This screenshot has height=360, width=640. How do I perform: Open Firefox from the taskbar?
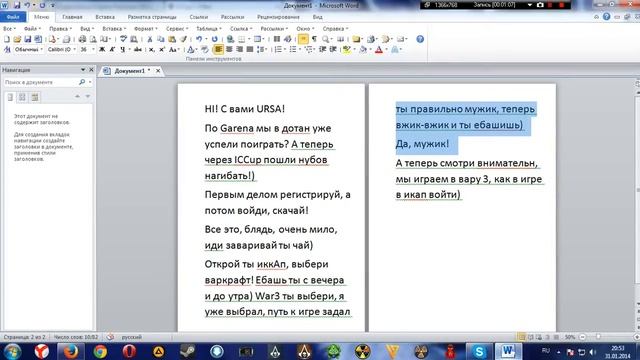tap(71, 351)
